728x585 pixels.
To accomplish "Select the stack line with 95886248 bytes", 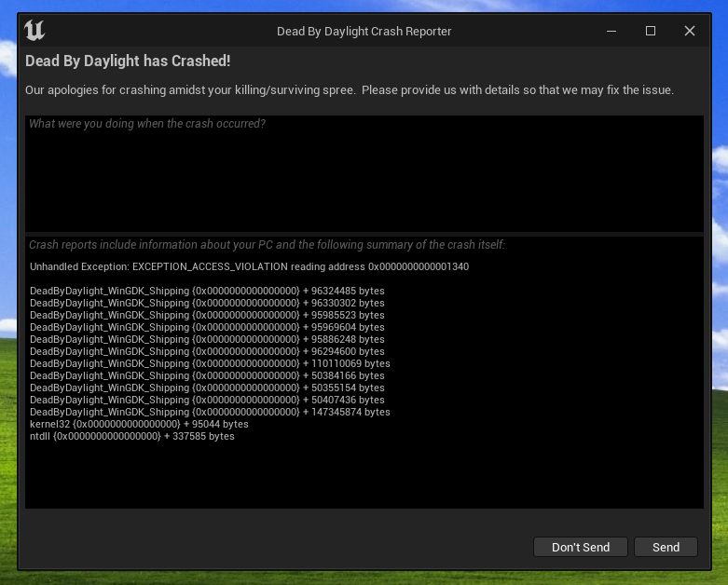I will (207, 339).
